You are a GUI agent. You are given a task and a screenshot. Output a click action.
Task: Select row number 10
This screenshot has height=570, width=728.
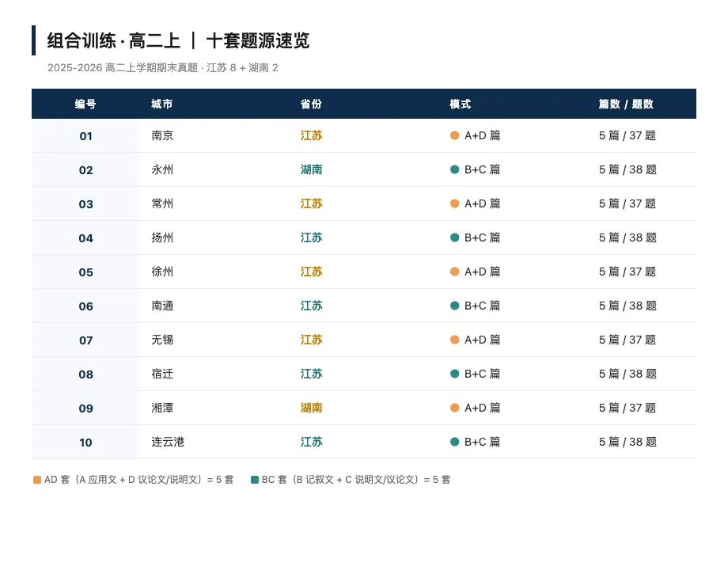[86, 443]
